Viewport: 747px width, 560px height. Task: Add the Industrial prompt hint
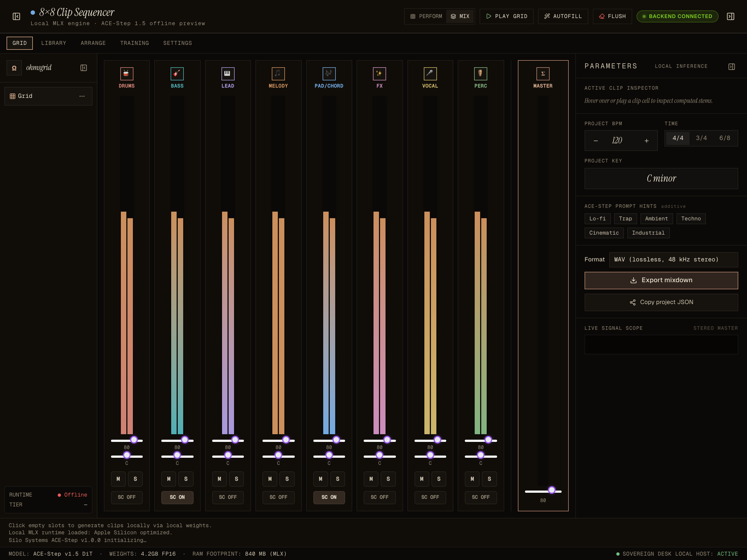pos(648,233)
